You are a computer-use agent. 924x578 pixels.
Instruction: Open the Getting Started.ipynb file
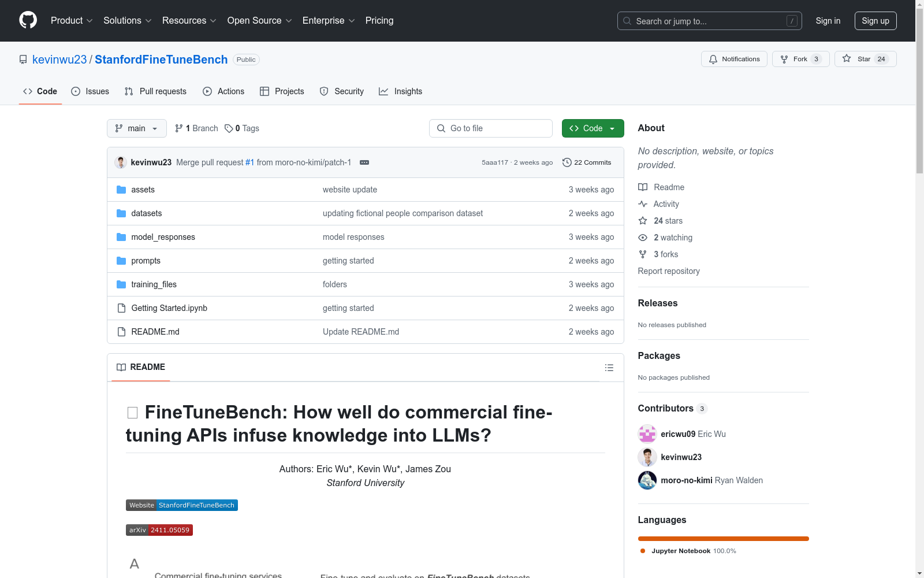(169, 308)
